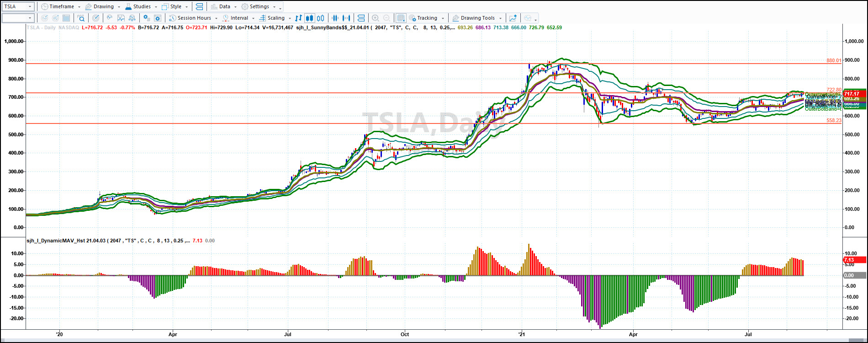The height and width of the screenshot is (343, 868).
Task: Open the Interval dropdown
Action: click(x=238, y=18)
